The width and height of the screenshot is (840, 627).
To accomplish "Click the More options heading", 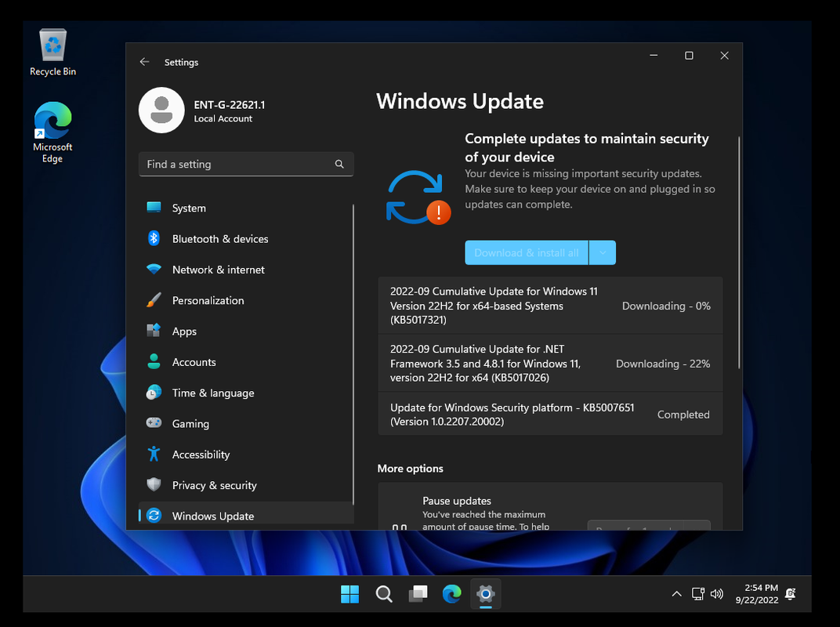I will coord(411,469).
